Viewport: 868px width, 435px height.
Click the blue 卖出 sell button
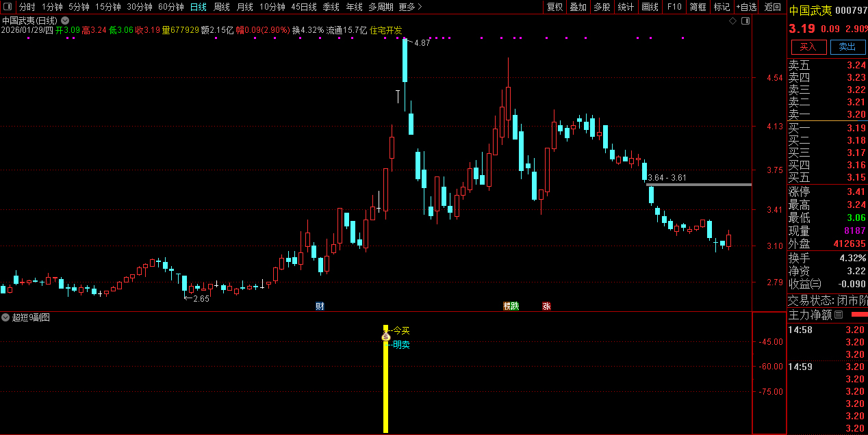coord(847,47)
